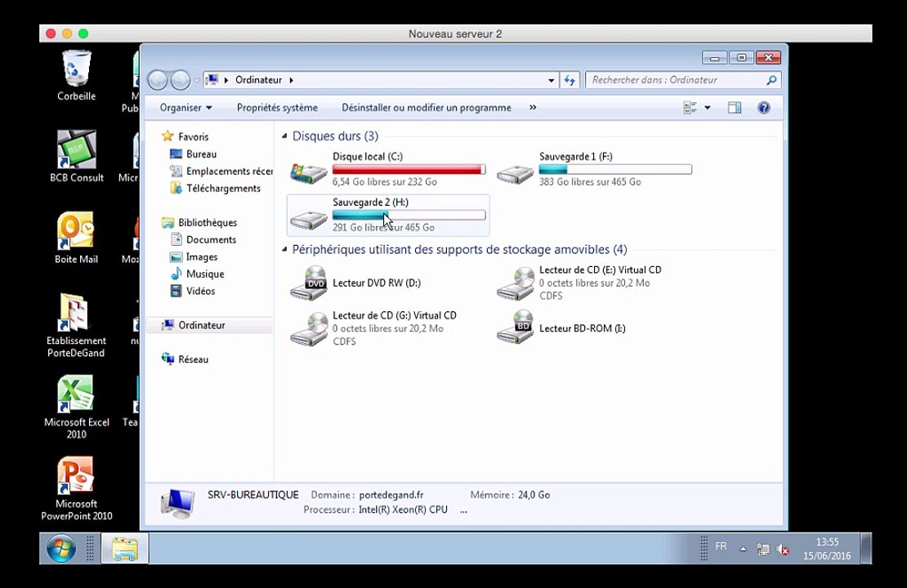This screenshot has height=588, width=907.
Task: Show hidden tray icons arrow
Action: pyautogui.click(x=744, y=550)
